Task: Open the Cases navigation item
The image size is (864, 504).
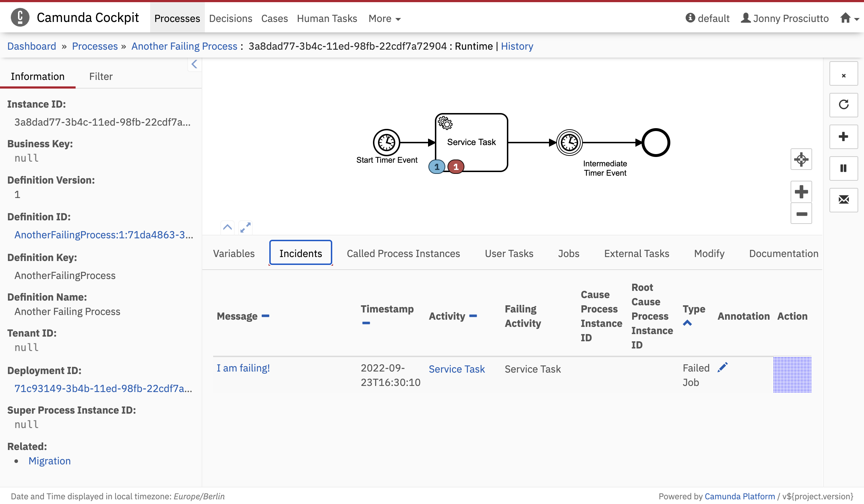Action: coord(275,18)
